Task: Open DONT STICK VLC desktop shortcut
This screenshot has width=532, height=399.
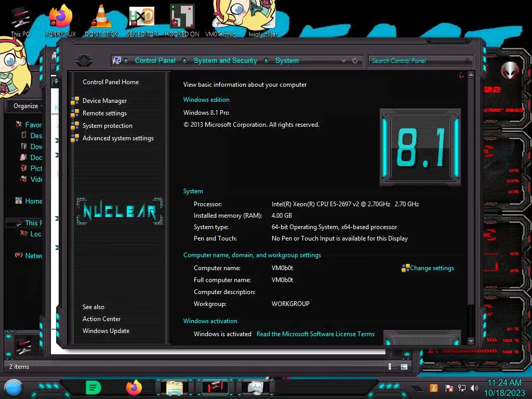Action: click(101, 20)
